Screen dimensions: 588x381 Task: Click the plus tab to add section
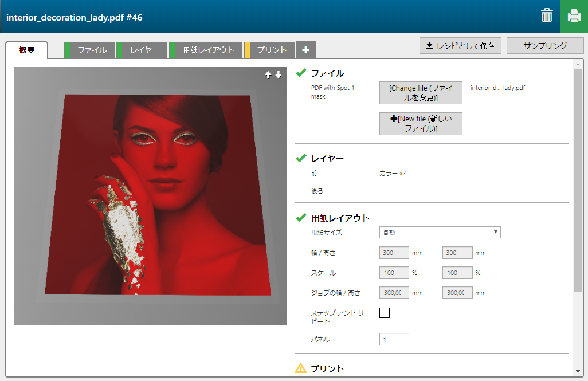[305, 50]
